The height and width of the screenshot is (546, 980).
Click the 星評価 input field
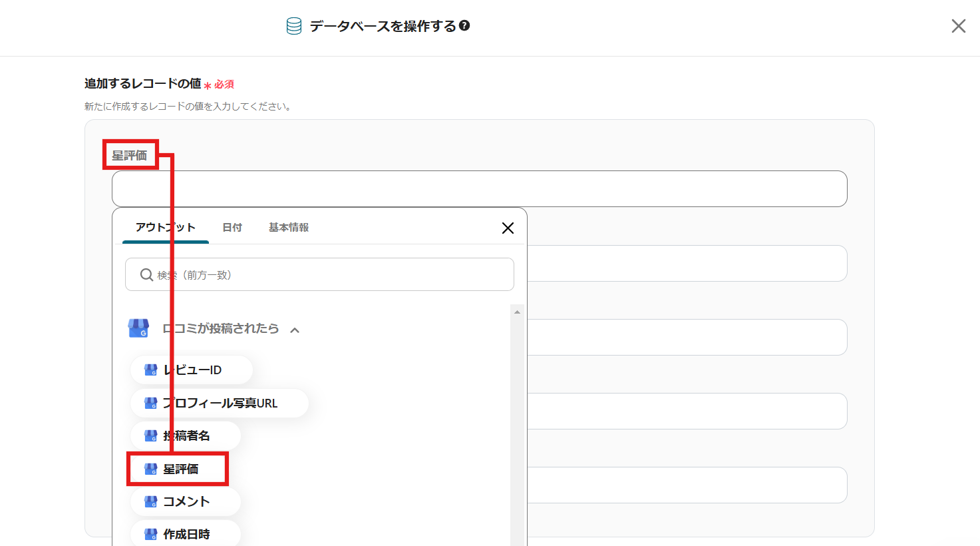479,189
